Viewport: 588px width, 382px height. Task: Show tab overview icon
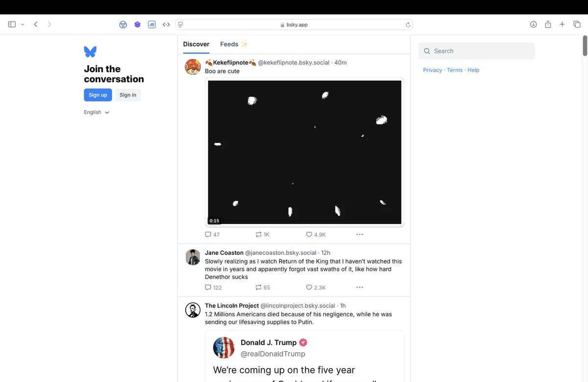tap(577, 25)
